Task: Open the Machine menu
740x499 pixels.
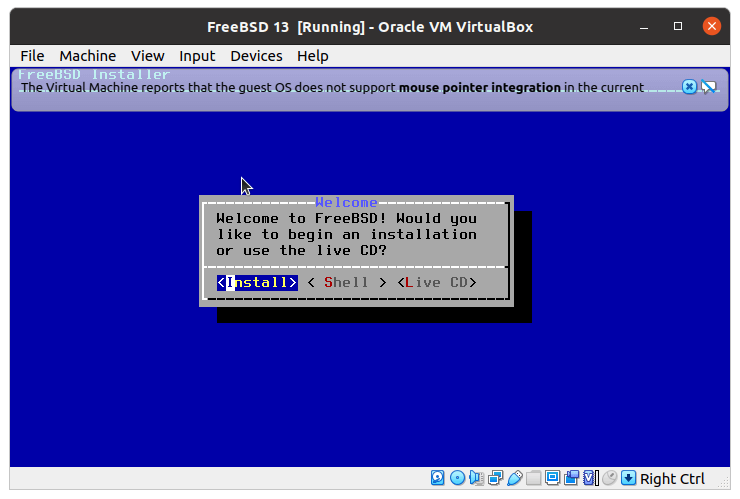Action: [x=87, y=56]
